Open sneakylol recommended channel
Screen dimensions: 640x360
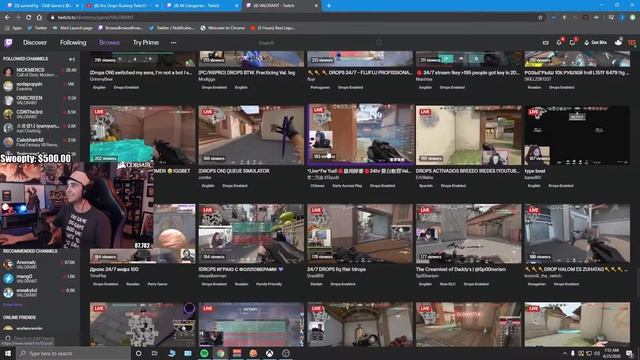(40, 292)
